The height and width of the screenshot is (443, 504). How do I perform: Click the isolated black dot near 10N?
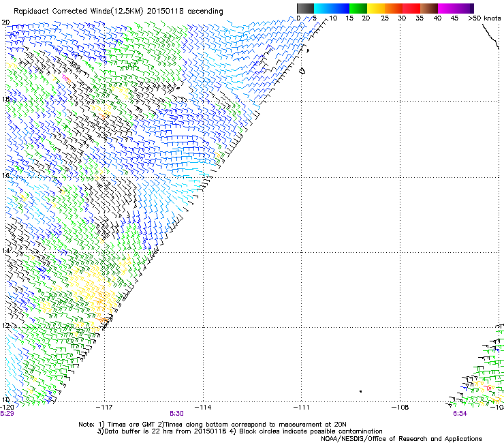click(x=361, y=391)
